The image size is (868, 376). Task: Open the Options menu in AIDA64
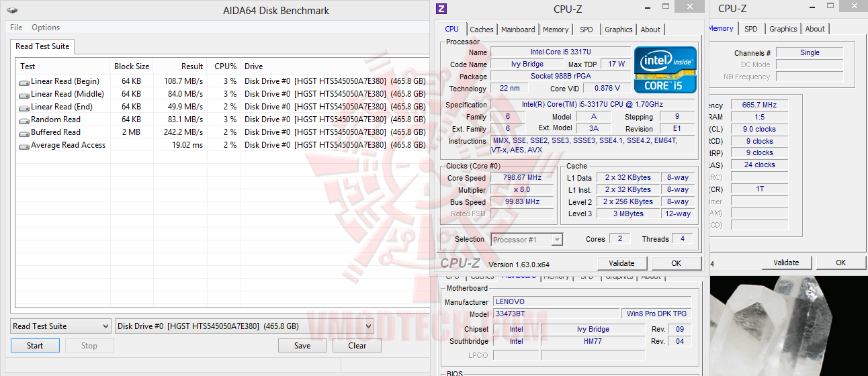tap(46, 28)
